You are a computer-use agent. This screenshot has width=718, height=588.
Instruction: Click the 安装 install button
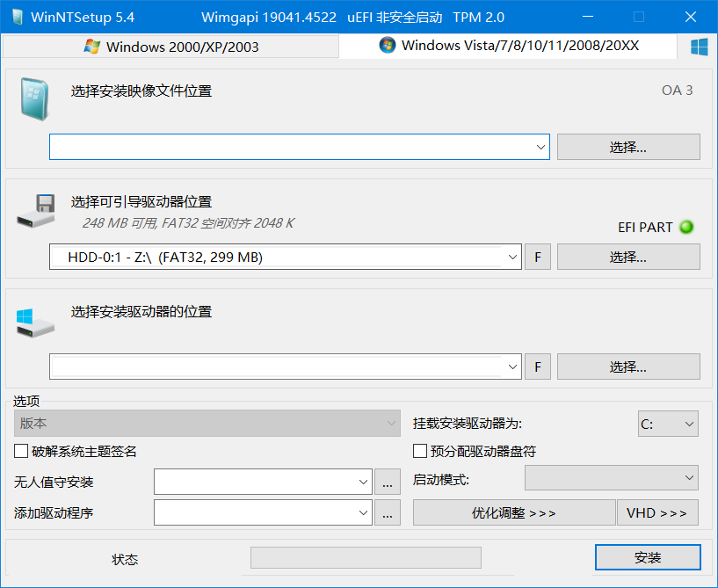(648, 557)
